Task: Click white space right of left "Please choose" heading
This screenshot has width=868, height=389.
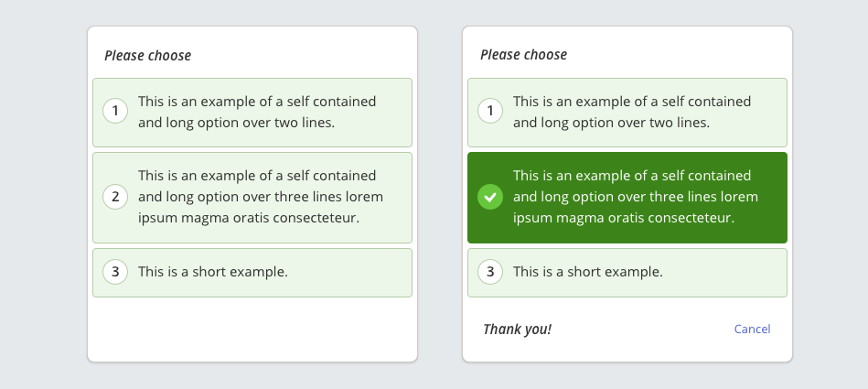Action: click(302, 56)
